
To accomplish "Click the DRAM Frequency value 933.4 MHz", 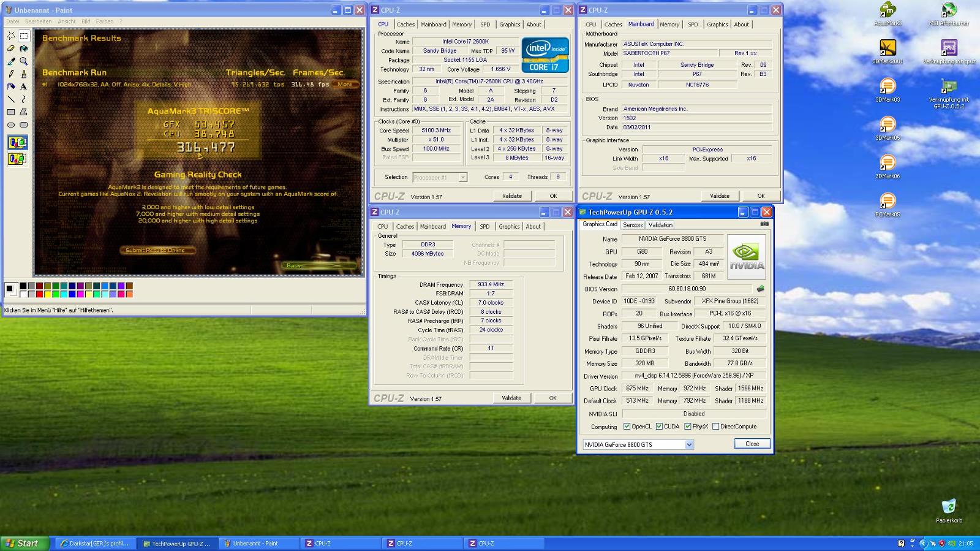I will tap(491, 284).
